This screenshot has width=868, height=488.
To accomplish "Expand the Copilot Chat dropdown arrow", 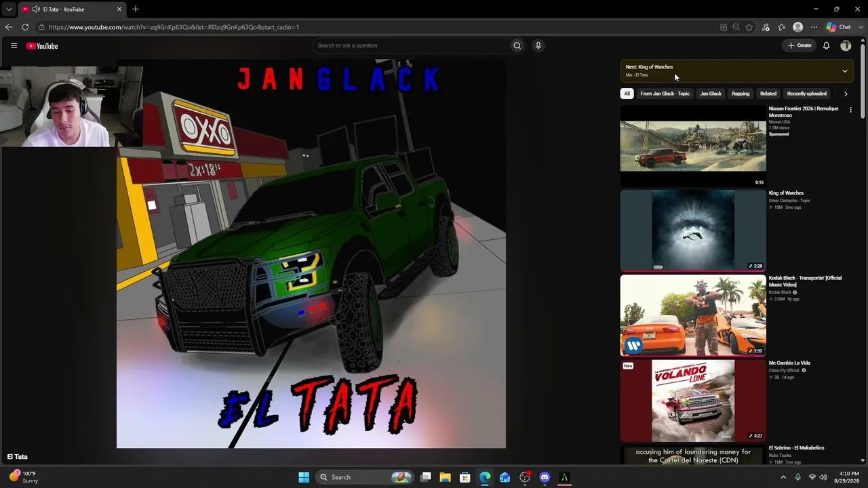I will tap(859, 27).
